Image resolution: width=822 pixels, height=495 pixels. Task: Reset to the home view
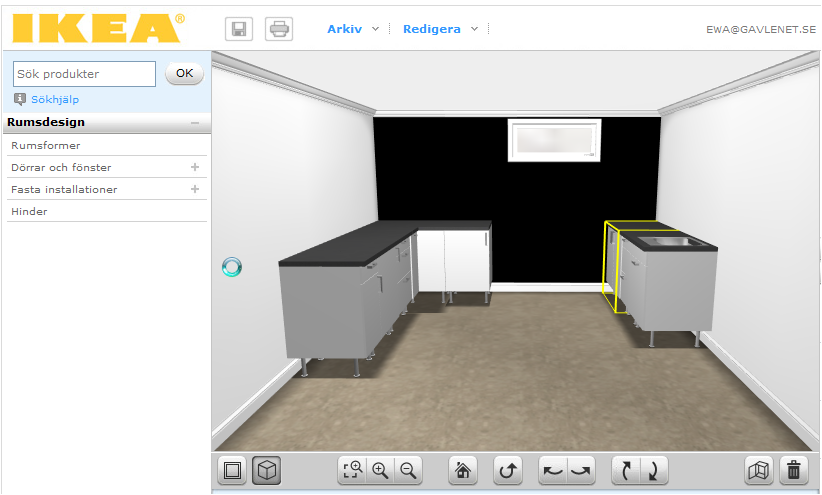[x=461, y=470]
